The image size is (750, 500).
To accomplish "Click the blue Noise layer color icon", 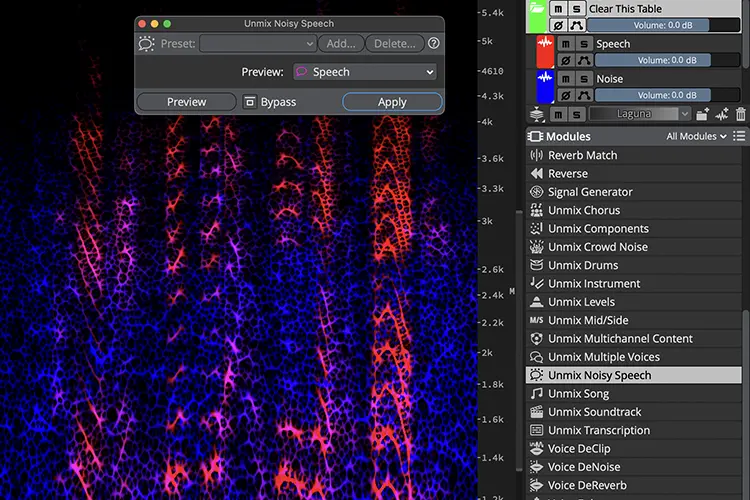I will tap(545, 86).
